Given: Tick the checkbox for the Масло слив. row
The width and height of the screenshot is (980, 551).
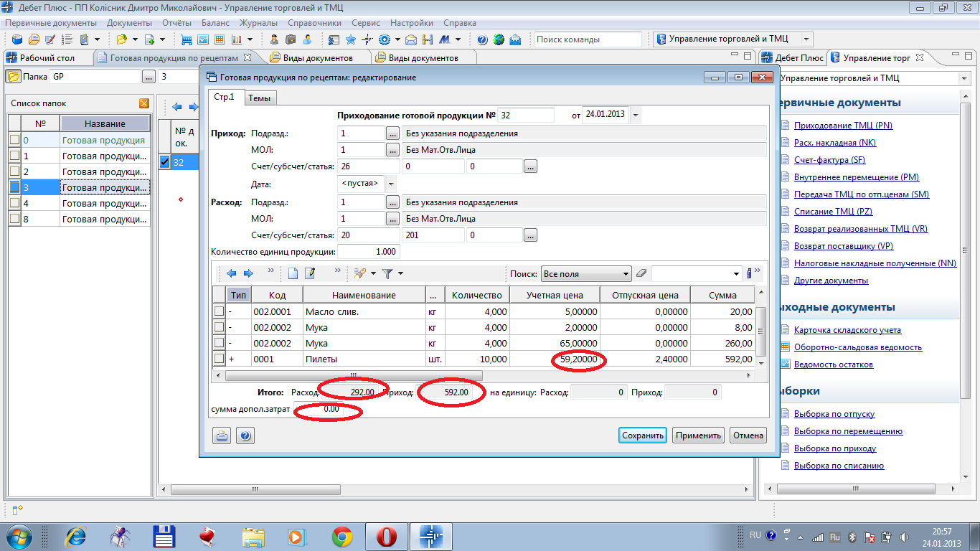Looking at the screenshot, I should (x=220, y=311).
